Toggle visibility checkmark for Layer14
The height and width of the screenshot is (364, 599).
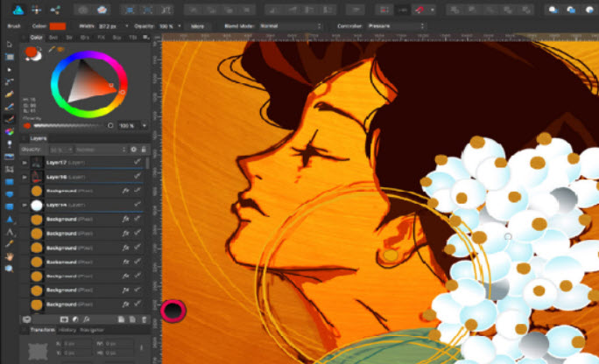pyautogui.click(x=137, y=205)
